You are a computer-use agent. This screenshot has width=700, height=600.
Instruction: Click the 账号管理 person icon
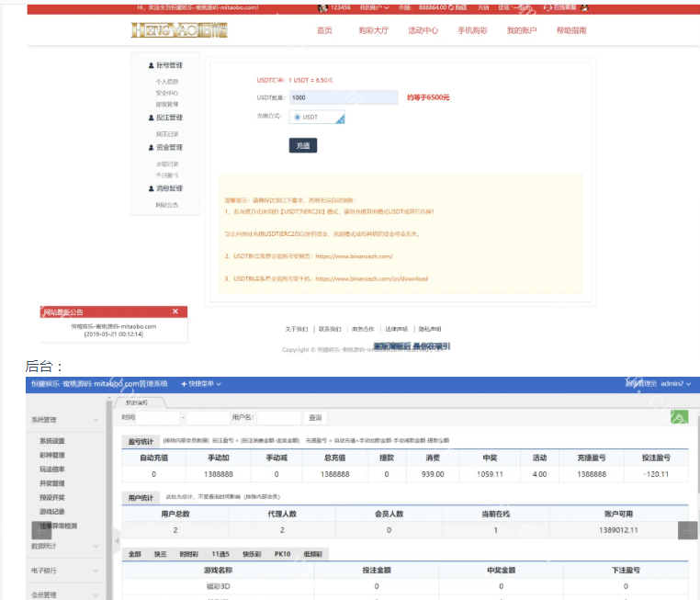click(x=152, y=66)
